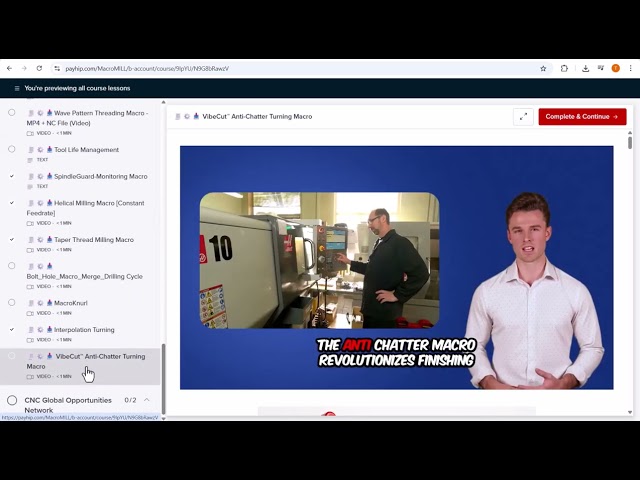Toggle Taper Thread Milling Macro completion check
Screen dimensions: 640x480
click(12, 239)
